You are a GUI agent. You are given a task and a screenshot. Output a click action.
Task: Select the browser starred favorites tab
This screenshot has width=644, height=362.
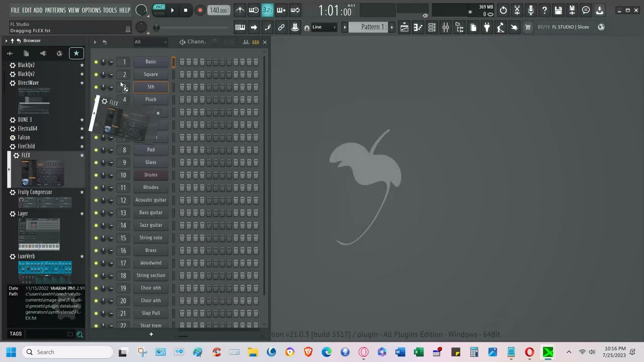pos(76,53)
